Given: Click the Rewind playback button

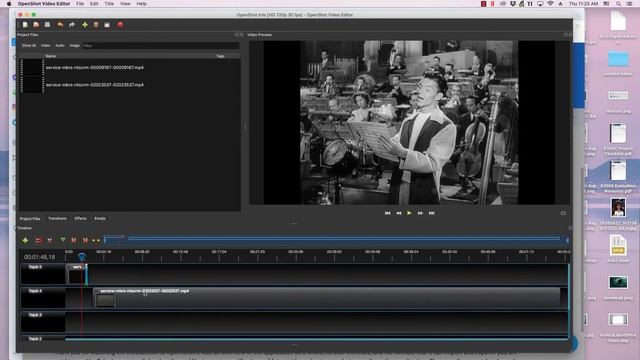Looking at the screenshot, I should [x=398, y=213].
